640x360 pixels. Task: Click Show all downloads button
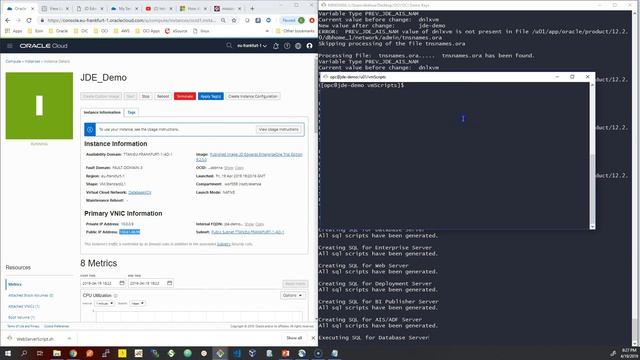click(x=294, y=338)
